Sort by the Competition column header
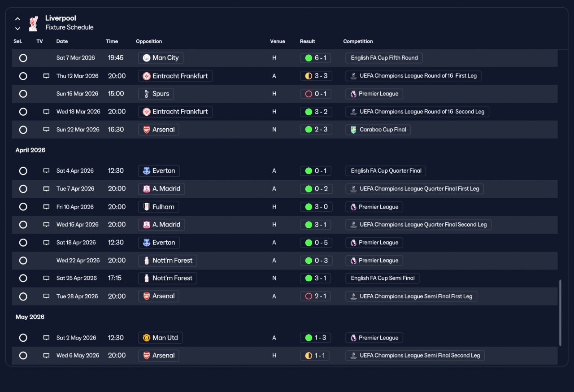Viewport: 574px width, 392px height. (x=358, y=41)
